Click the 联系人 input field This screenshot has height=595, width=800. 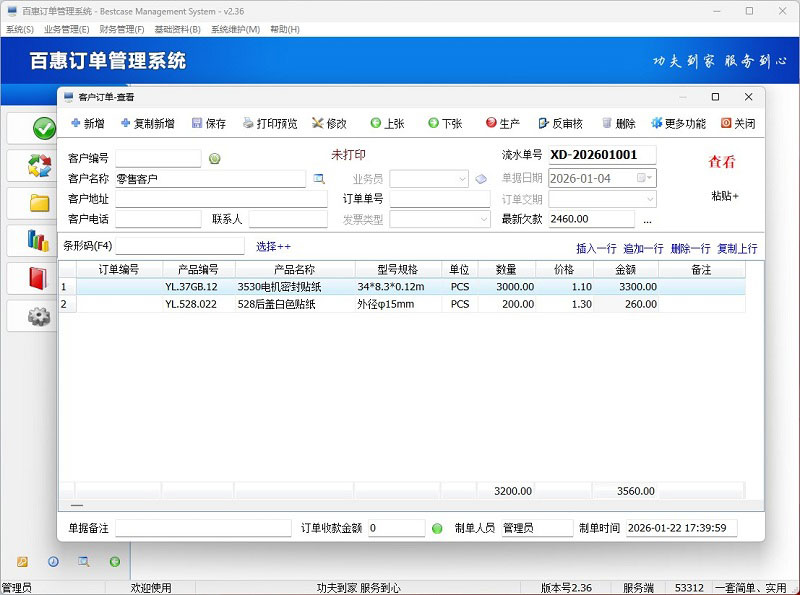pos(288,219)
